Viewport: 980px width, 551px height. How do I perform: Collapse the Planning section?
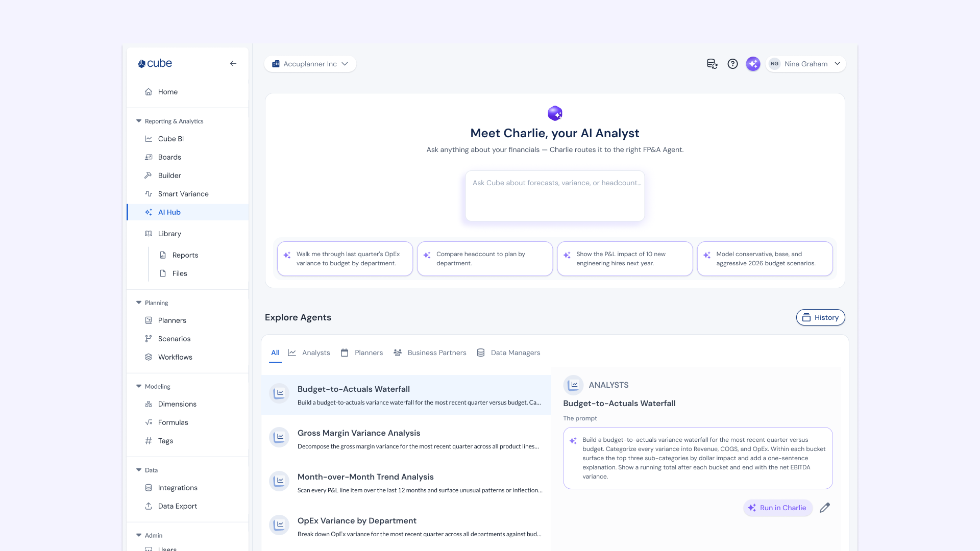[x=139, y=303]
